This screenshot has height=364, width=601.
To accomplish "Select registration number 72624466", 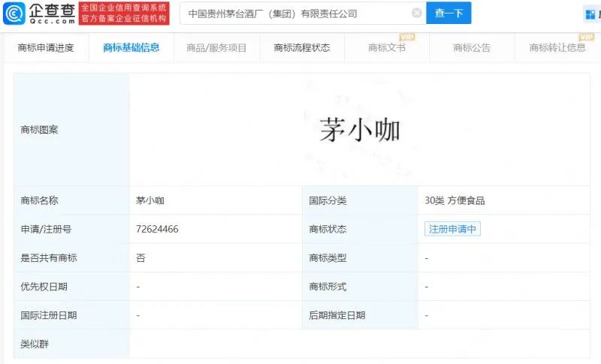I will coord(157,229).
